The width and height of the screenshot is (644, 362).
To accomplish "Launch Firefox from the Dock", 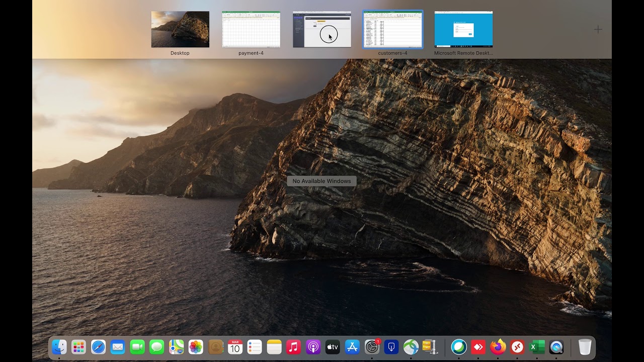I will pos(498,347).
